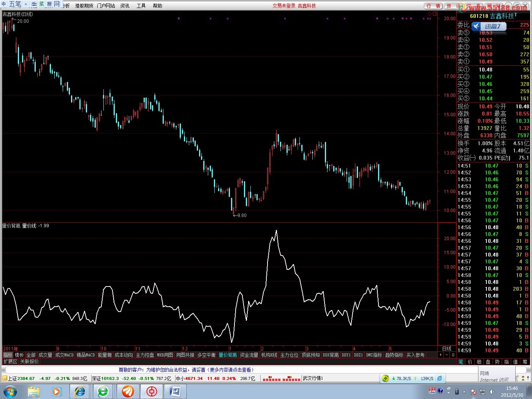The image size is (532, 399).
Task: Open Internet Explorer from the taskbar
Action: [x=80, y=391]
